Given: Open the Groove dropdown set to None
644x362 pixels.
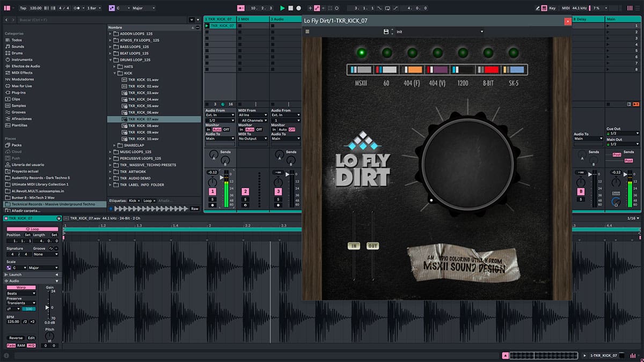Looking at the screenshot, I should tap(46, 254).
